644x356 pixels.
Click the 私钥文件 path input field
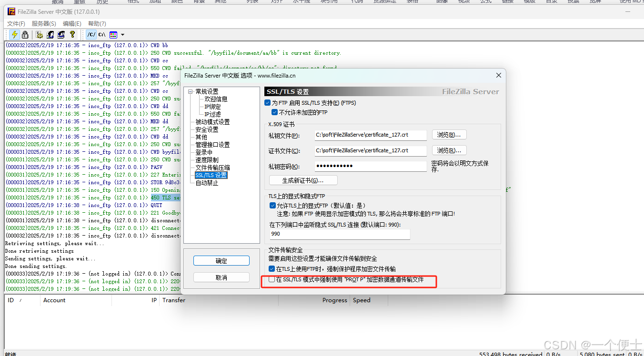pos(371,135)
